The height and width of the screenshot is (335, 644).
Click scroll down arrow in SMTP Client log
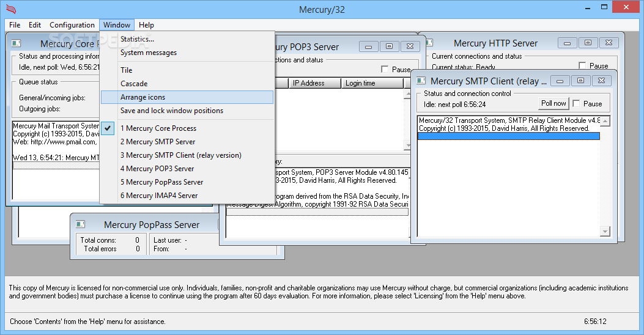pos(605,232)
